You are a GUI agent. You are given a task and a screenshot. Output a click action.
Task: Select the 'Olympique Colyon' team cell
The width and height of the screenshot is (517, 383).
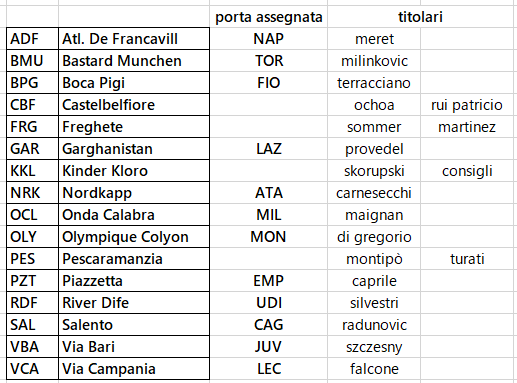[x=134, y=237]
